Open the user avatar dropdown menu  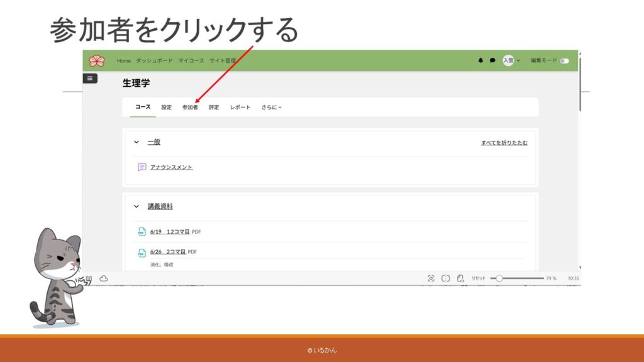(510, 61)
